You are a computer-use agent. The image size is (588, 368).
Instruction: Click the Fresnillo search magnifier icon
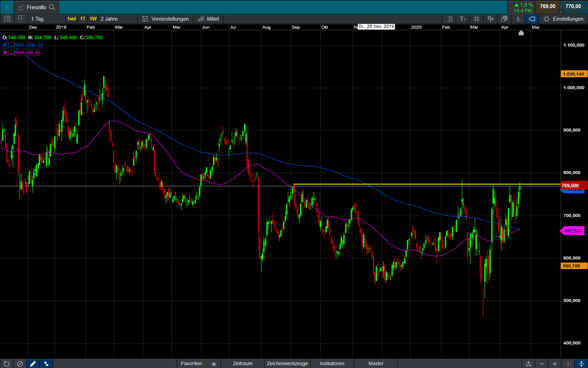coord(52,7)
